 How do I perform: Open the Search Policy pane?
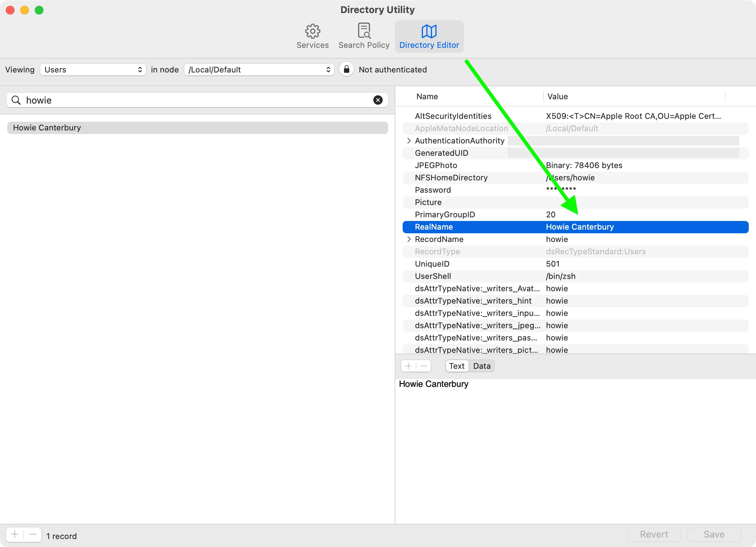[x=364, y=37]
